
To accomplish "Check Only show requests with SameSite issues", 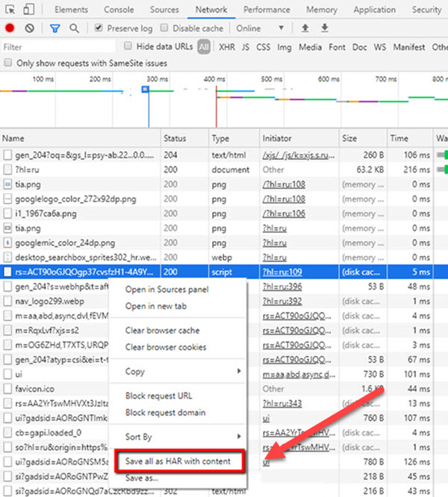I will tap(8, 63).
